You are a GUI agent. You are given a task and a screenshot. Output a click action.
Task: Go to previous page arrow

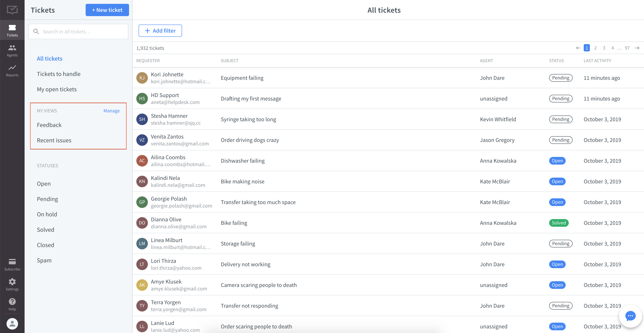[x=578, y=48]
